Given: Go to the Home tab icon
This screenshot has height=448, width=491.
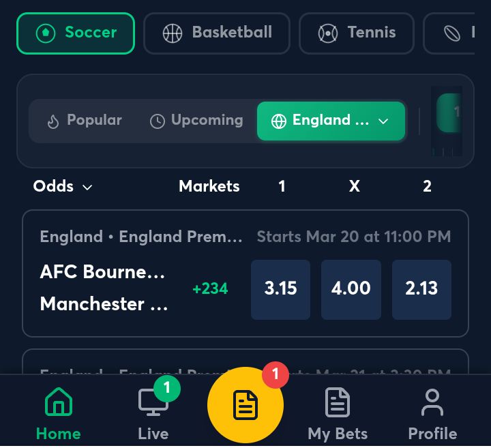Looking at the screenshot, I should click(x=59, y=402).
